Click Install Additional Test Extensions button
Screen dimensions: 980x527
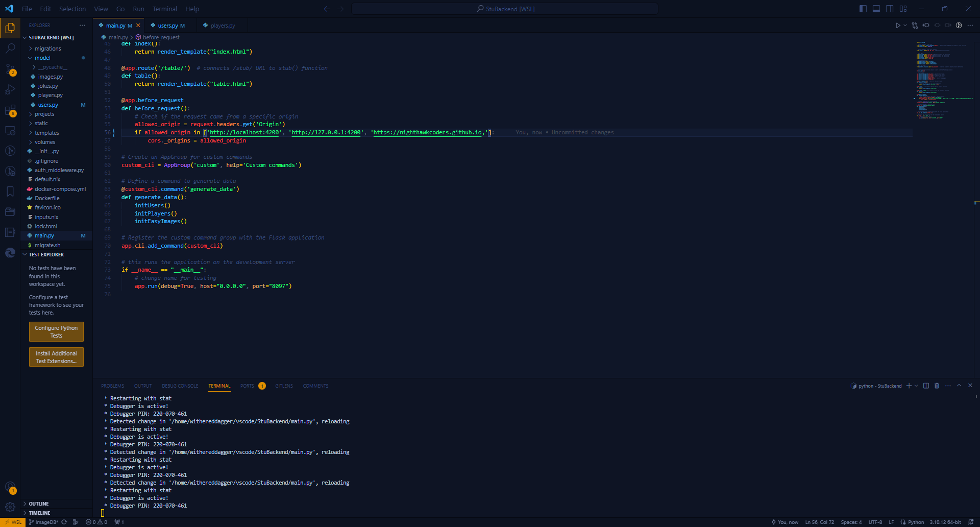pos(56,357)
